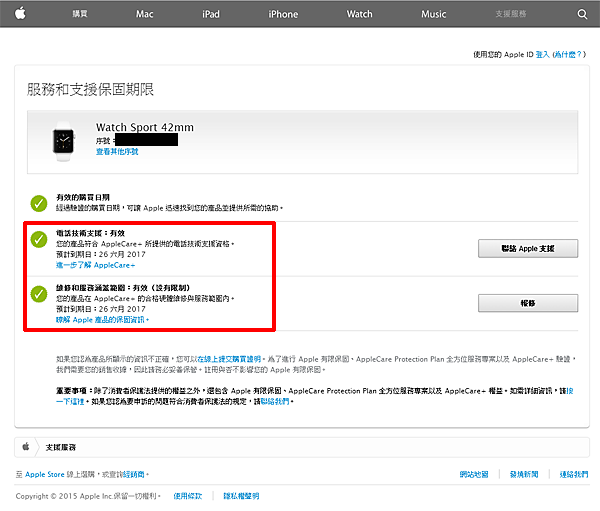The height and width of the screenshot is (511, 600).
Task: Click 在線上提交購買證明 link
Action: (229, 359)
